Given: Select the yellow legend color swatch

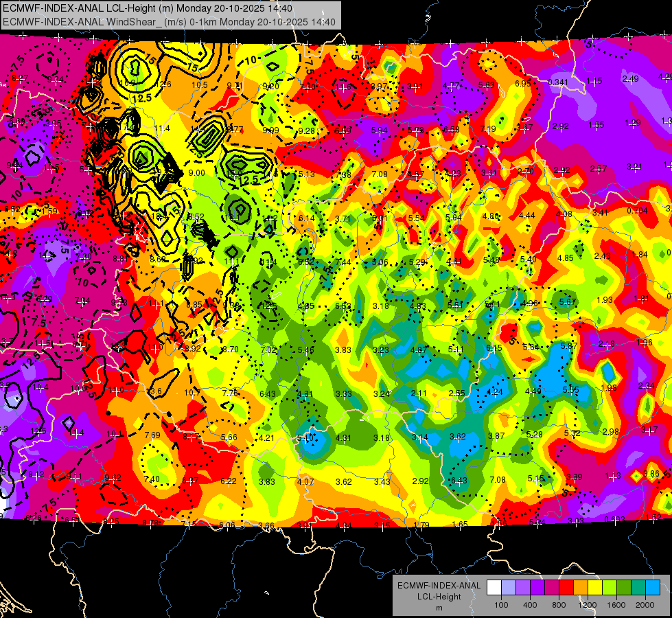Looking at the screenshot, I should point(595,588).
